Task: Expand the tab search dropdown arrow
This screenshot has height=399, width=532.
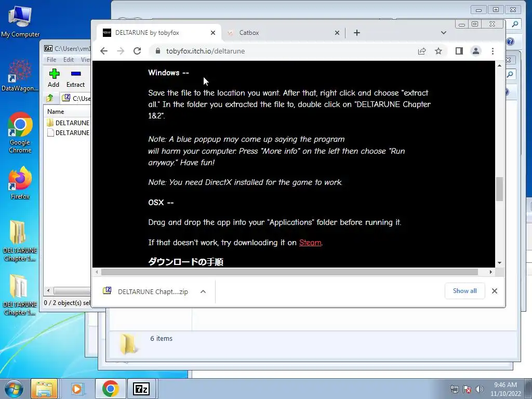Action: click(444, 33)
